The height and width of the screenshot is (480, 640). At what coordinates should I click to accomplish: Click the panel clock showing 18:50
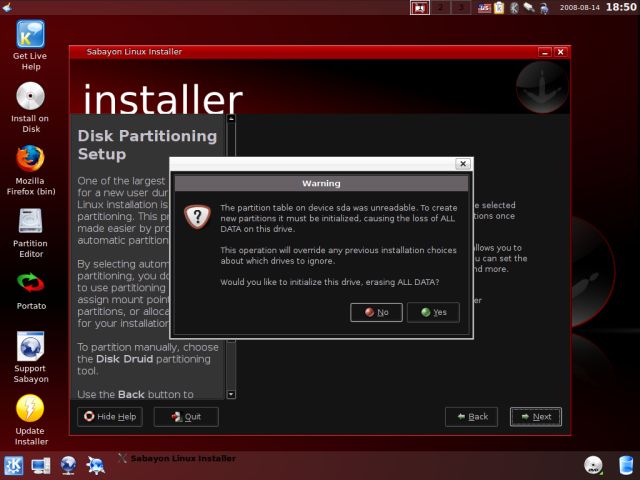pos(621,7)
